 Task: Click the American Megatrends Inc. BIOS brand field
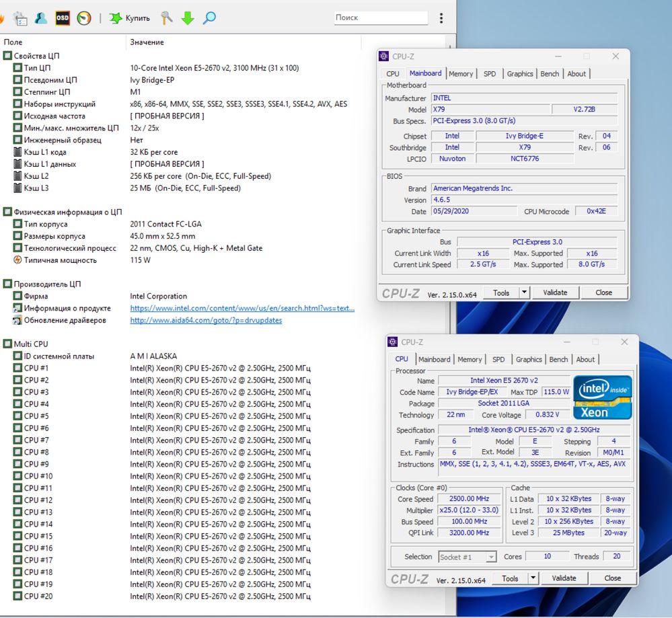pyautogui.click(x=524, y=188)
